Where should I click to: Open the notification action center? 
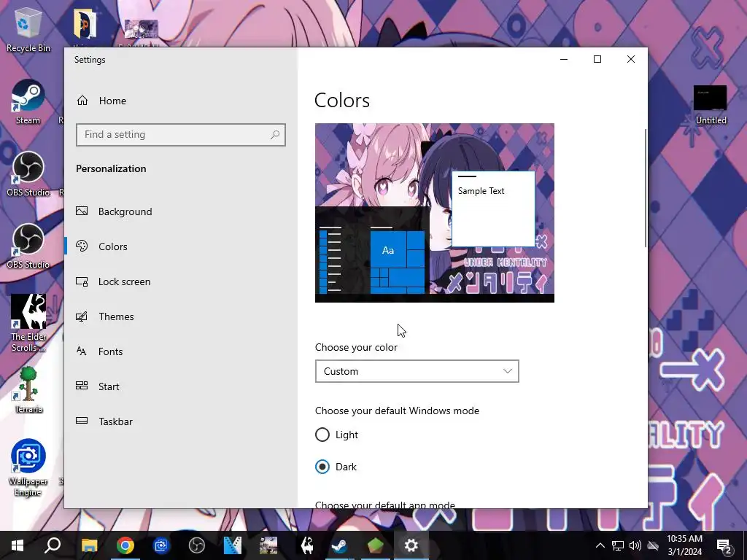tap(724, 545)
